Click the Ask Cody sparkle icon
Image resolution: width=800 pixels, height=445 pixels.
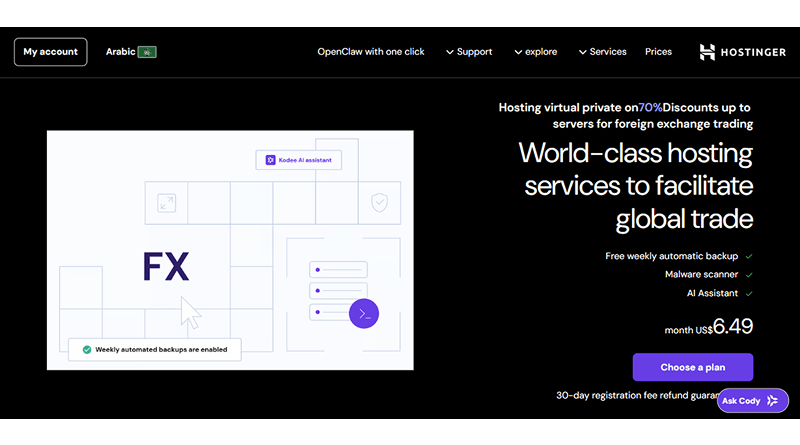click(773, 401)
